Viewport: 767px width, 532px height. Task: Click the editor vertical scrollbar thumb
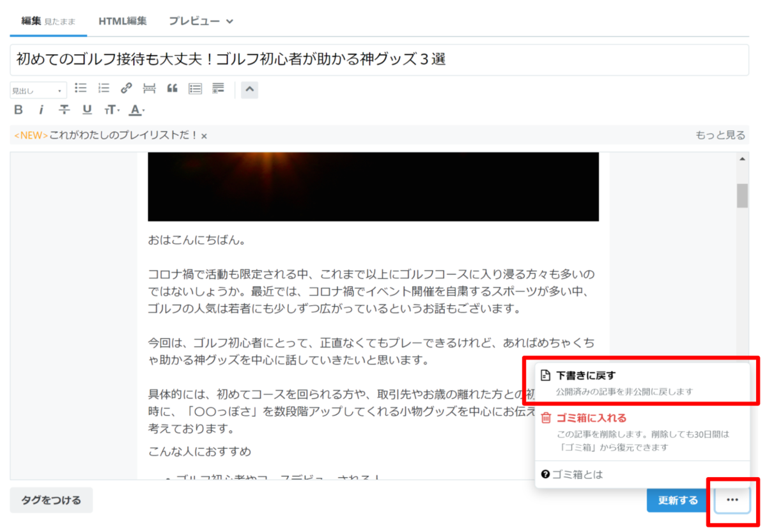742,195
